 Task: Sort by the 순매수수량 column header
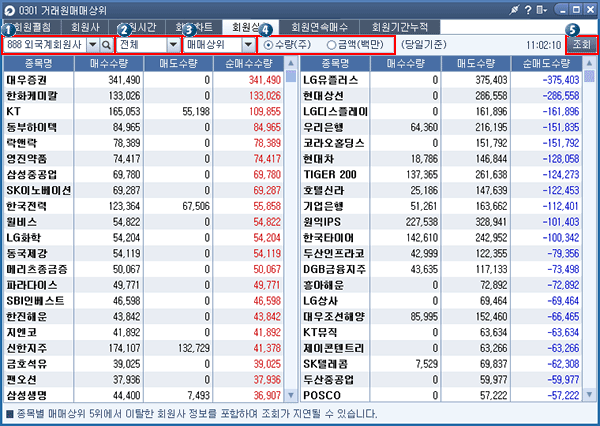coord(249,63)
